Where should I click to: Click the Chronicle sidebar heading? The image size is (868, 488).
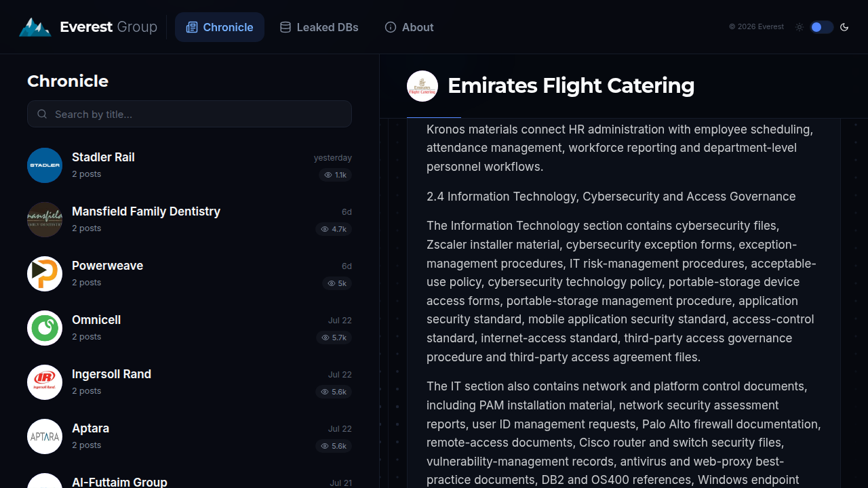[x=68, y=81]
